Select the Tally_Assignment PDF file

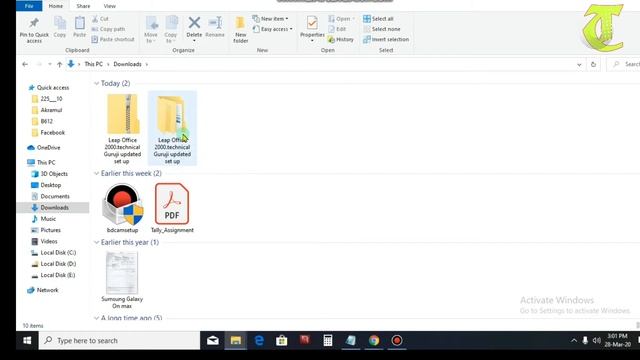point(172,209)
